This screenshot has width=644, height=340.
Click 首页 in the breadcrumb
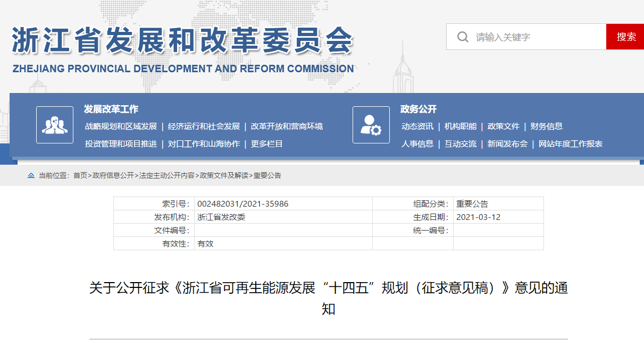pos(80,175)
